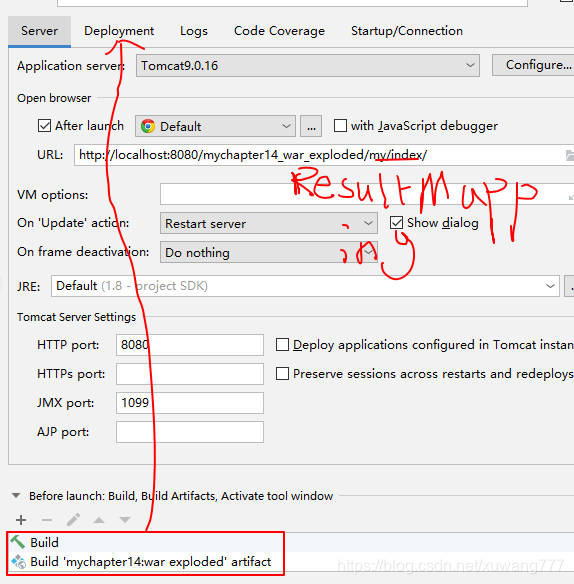Click the Chrome browser icon
Image resolution: width=574 pixels, height=584 pixels.
click(x=148, y=127)
